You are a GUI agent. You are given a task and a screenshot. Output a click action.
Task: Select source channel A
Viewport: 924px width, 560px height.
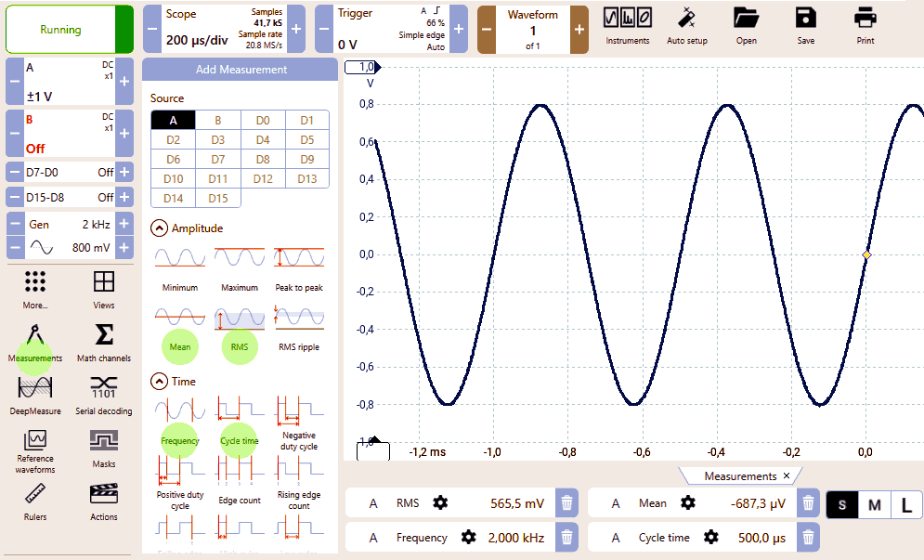click(x=174, y=120)
